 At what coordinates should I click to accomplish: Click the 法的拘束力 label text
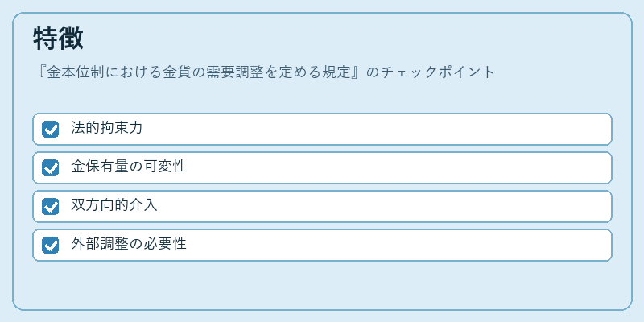click(107, 128)
